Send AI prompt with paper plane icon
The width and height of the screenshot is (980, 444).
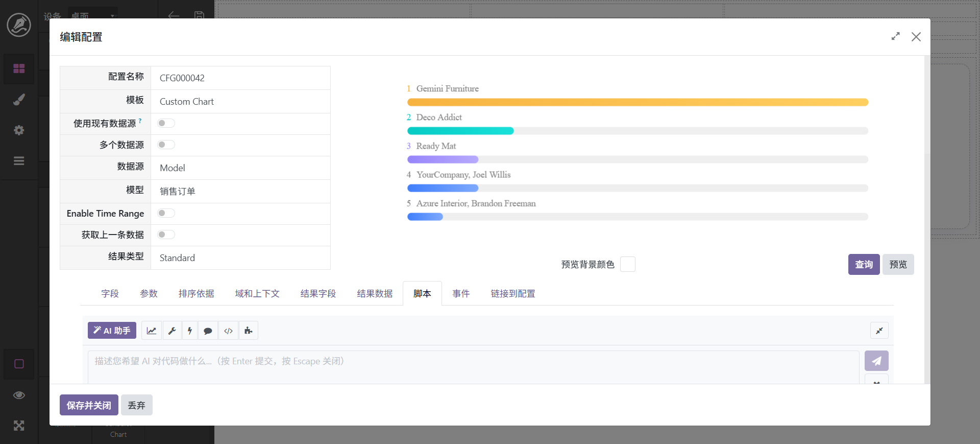click(876, 361)
